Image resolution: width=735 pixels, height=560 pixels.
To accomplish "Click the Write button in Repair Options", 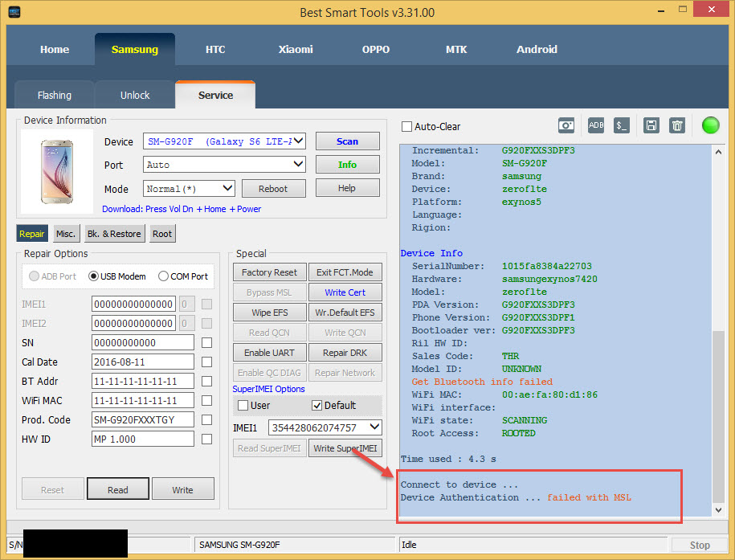I will [x=183, y=489].
